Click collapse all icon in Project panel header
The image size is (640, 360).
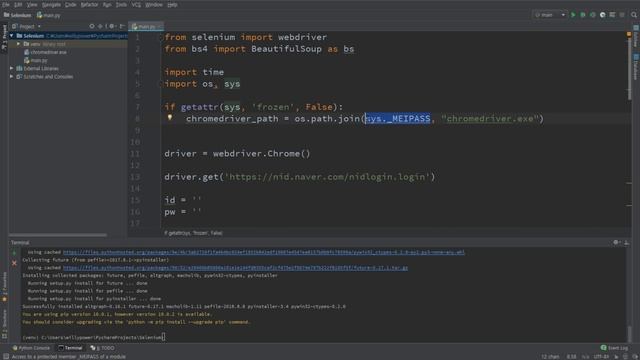tap(100, 26)
